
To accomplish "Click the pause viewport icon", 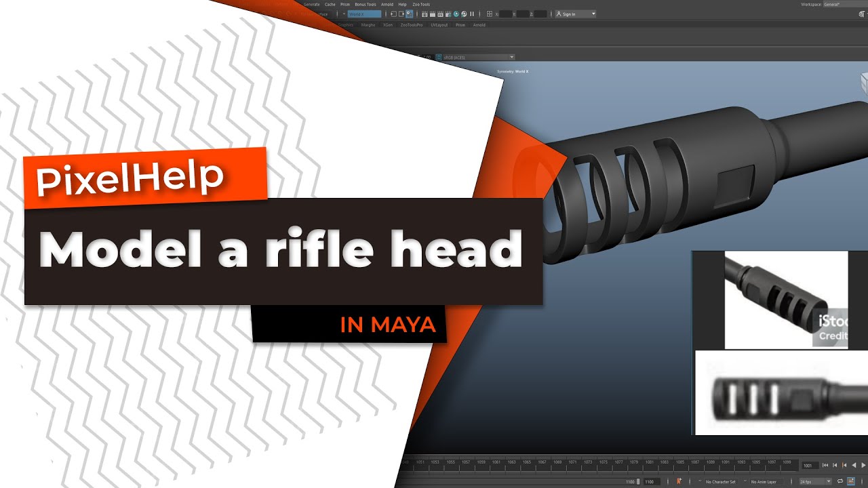I will click(x=472, y=14).
